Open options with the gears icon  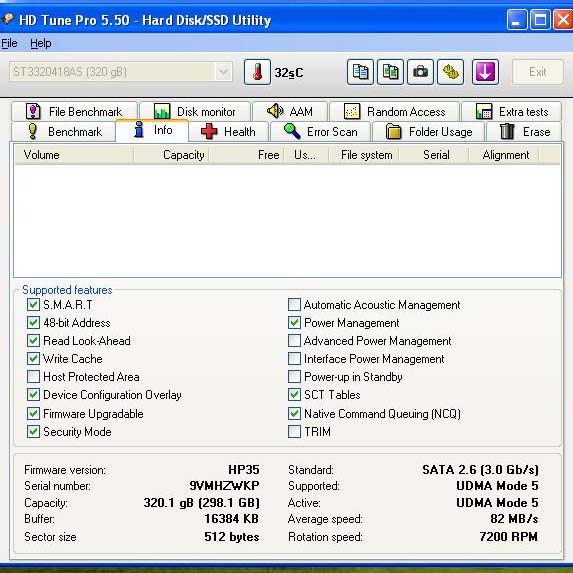click(451, 72)
